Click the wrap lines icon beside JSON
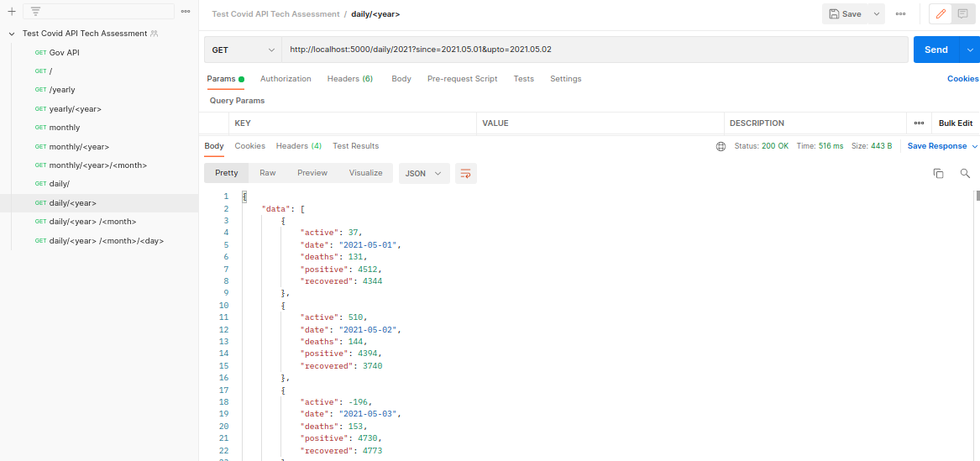 (465, 173)
